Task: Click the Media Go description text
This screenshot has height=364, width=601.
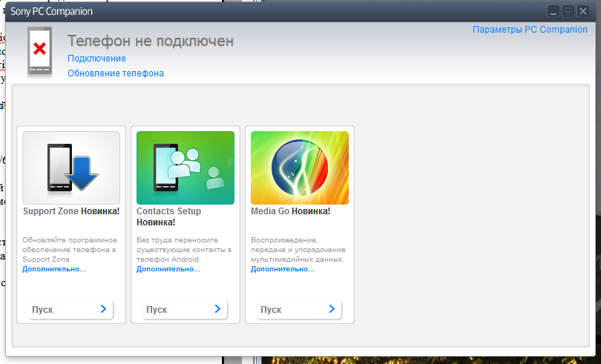Action: (298, 249)
